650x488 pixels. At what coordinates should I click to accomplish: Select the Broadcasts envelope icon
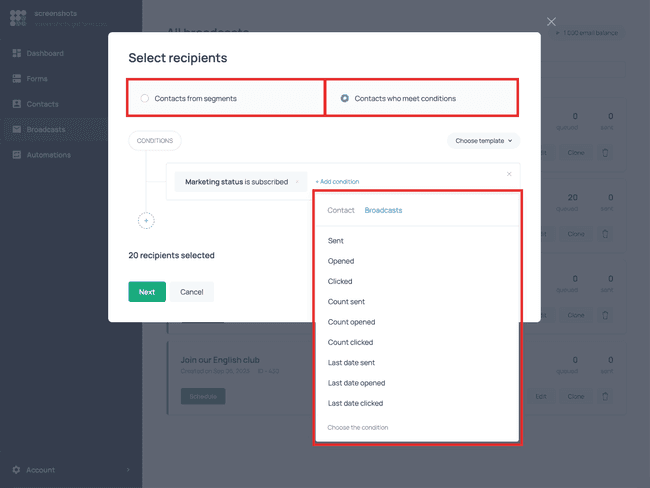click(17, 129)
